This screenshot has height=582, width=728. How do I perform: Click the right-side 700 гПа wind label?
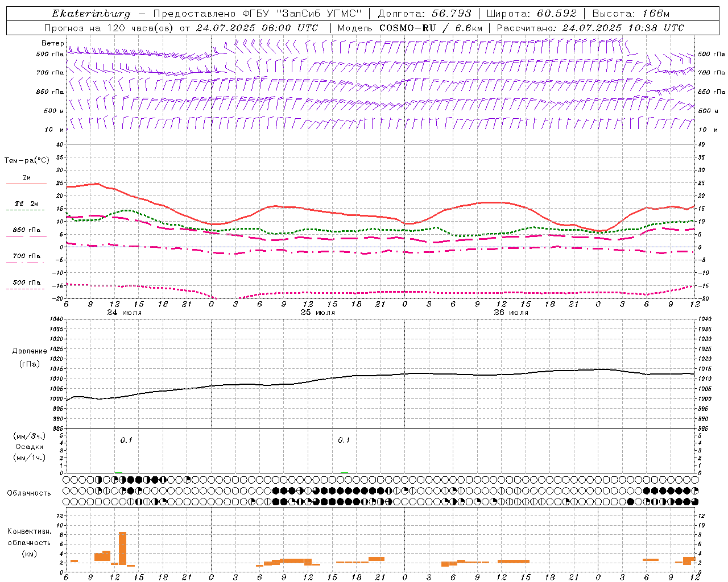712,73
